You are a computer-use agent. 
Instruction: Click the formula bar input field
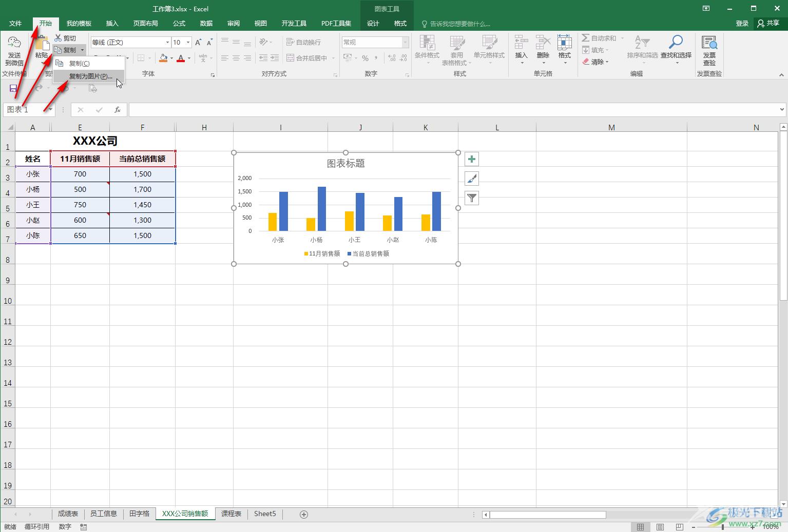pyautogui.click(x=454, y=109)
